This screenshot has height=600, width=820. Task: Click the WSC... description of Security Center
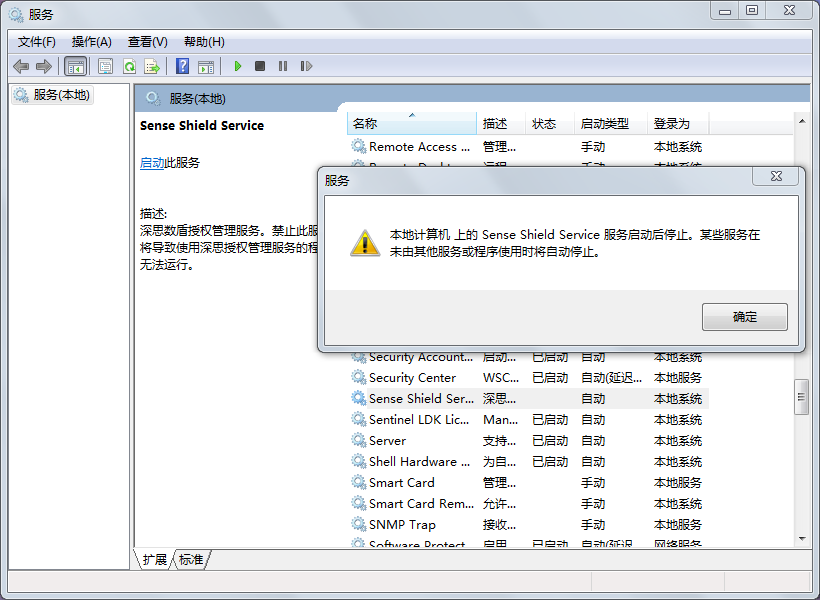click(x=500, y=377)
